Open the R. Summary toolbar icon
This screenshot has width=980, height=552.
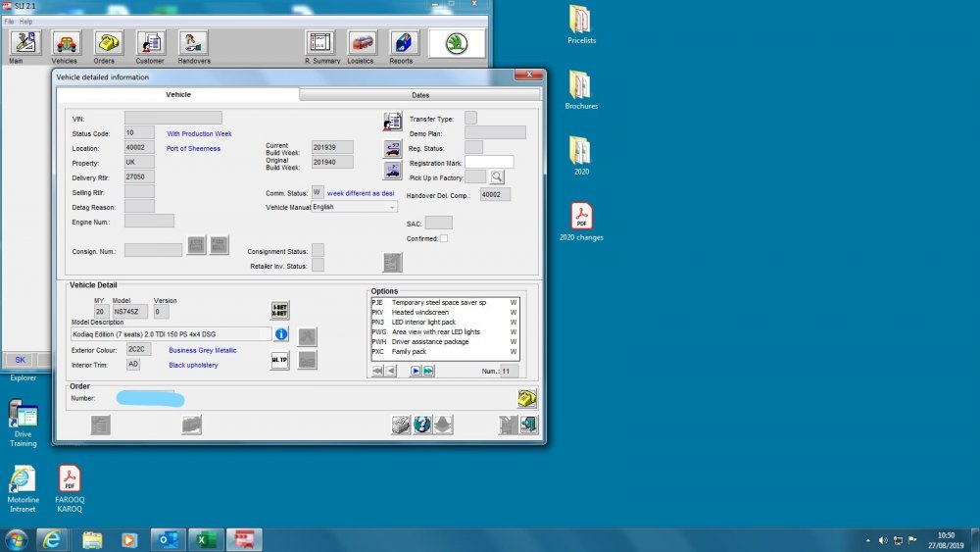[x=320, y=43]
